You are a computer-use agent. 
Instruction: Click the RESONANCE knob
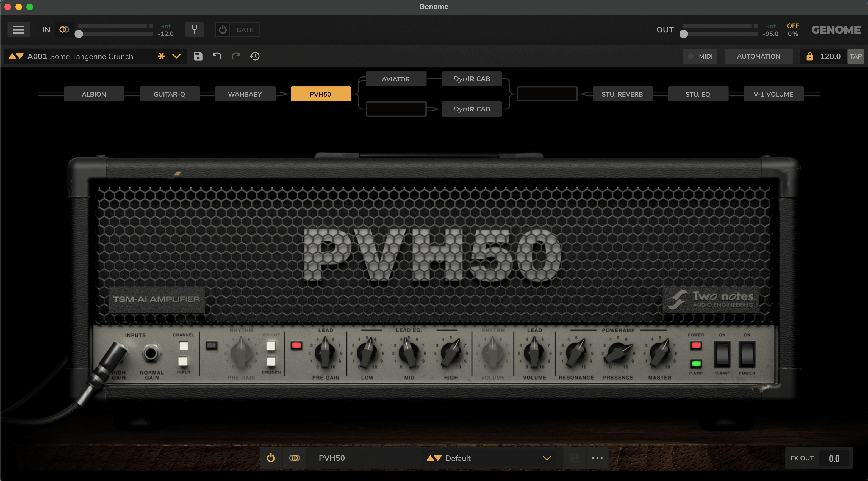(x=576, y=353)
